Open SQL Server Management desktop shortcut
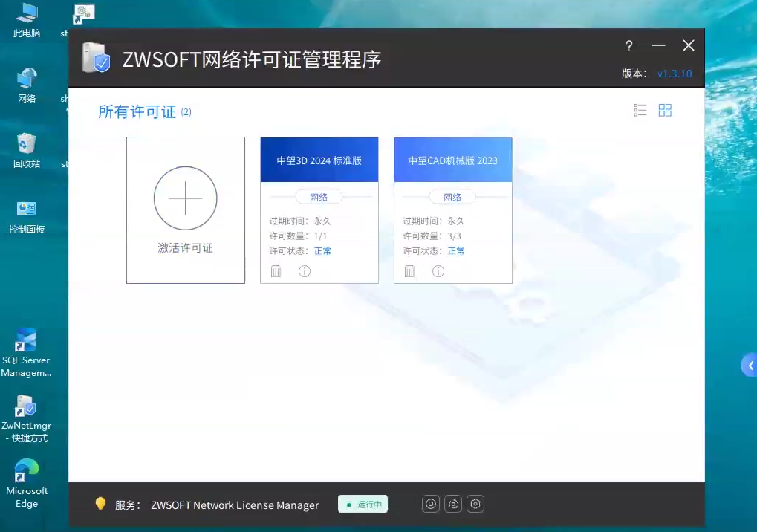This screenshot has height=532, width=757. pyautogui.click(x=26, y=353)
